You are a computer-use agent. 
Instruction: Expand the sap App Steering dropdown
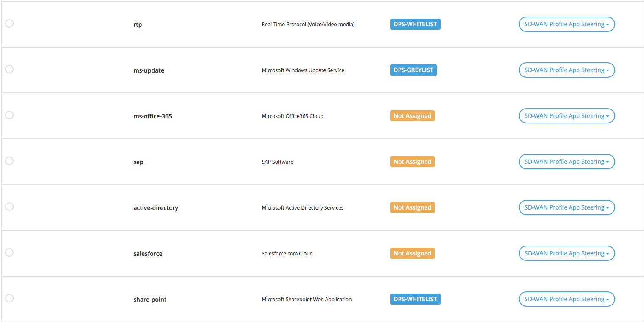pyautogui.click(x=566, y=162)
